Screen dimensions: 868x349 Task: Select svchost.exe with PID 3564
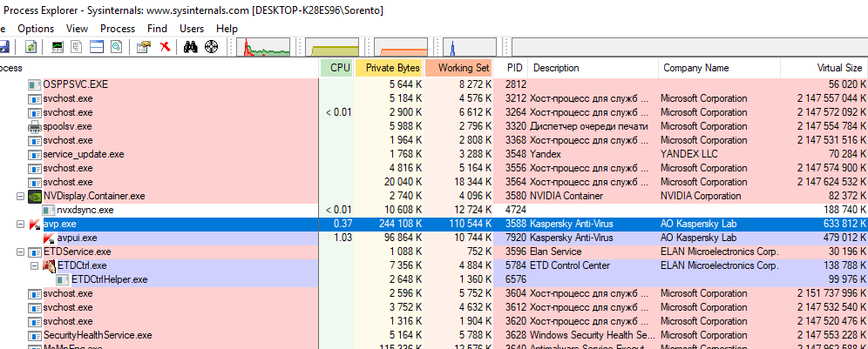tap(434, 182)
